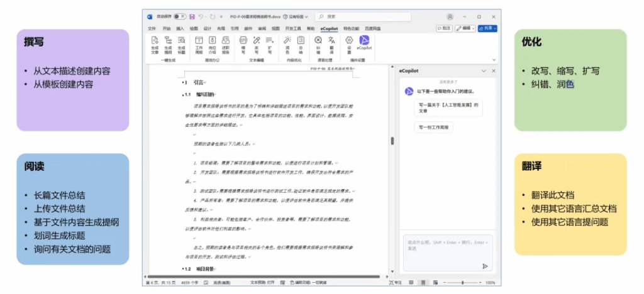Toggle the 自动保存 autosave switch
The width and height of the screenshot is (644, 294).
(x=179, y=16)
